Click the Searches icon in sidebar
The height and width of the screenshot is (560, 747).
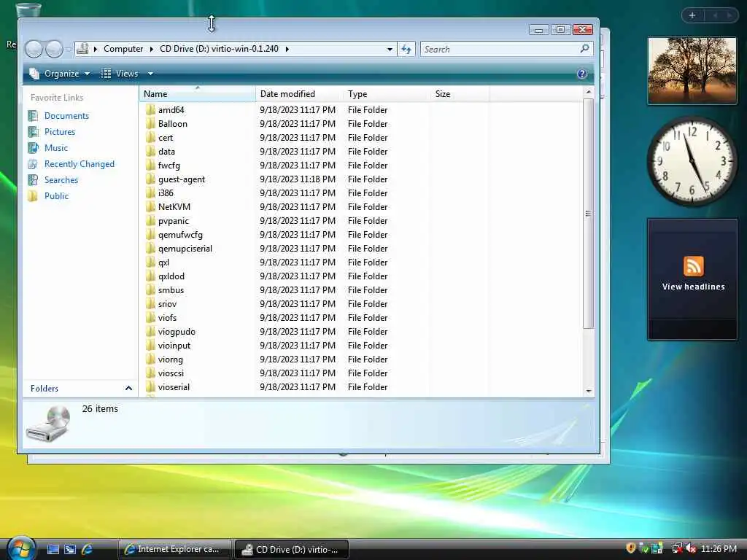click(33, 180)
